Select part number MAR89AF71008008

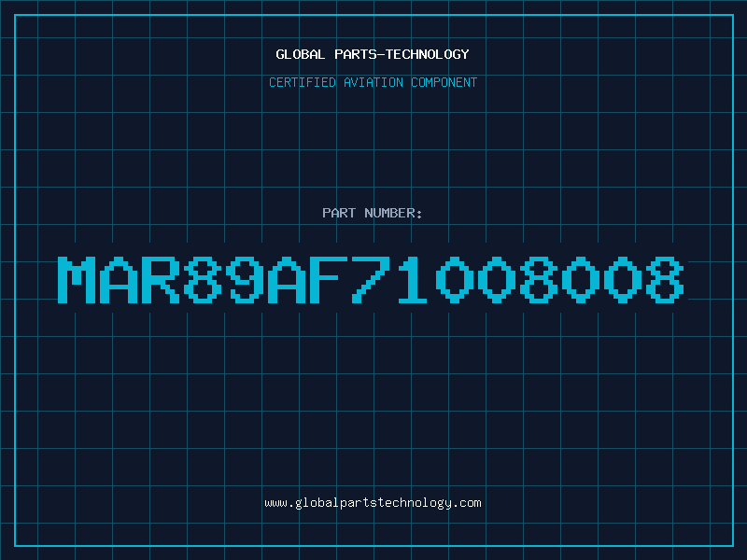(371, 279)
